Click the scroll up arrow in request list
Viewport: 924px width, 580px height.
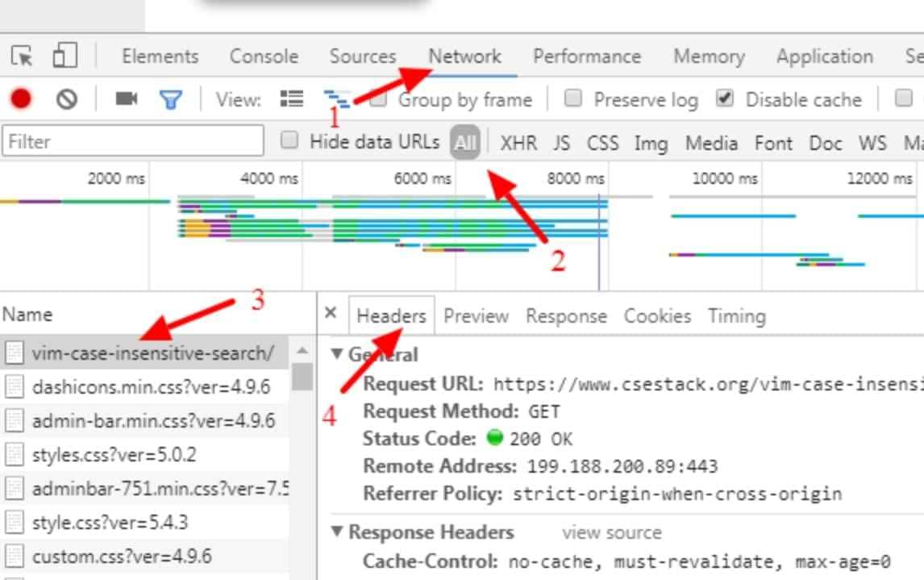click(302, 351)
